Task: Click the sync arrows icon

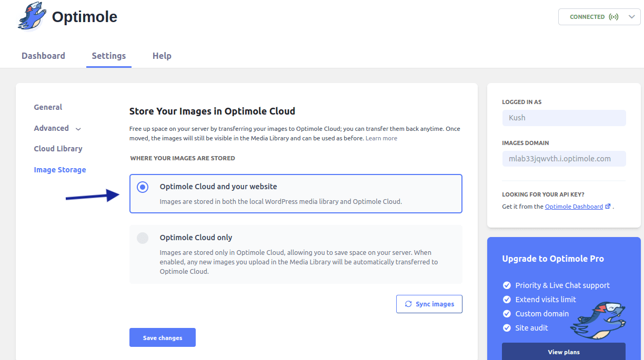Action: (408, 304)
